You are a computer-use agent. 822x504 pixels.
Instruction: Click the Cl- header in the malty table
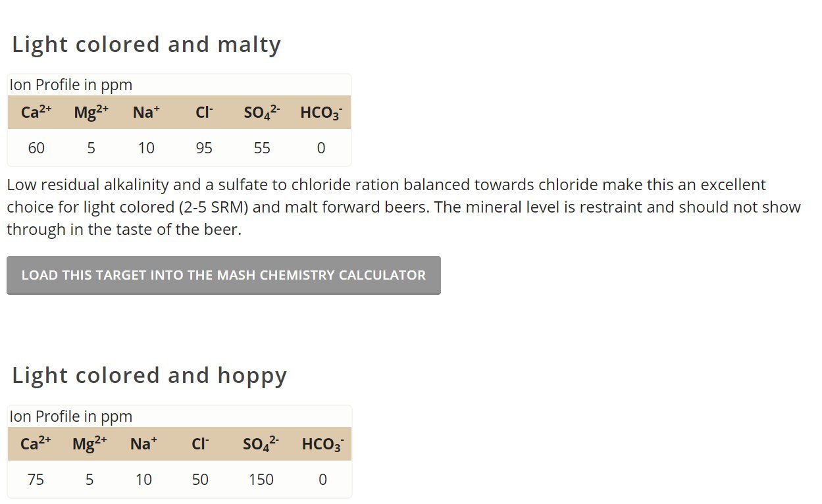click(204, 113)
